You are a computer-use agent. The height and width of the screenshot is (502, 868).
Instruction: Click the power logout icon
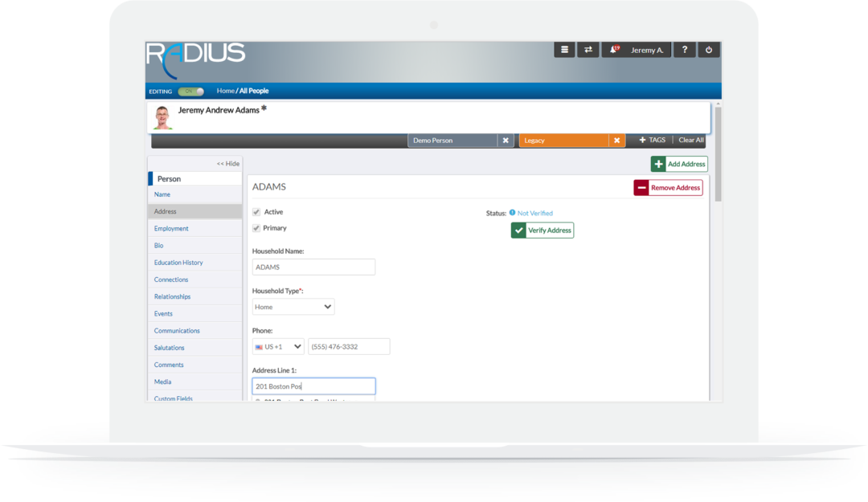point(708,49)
